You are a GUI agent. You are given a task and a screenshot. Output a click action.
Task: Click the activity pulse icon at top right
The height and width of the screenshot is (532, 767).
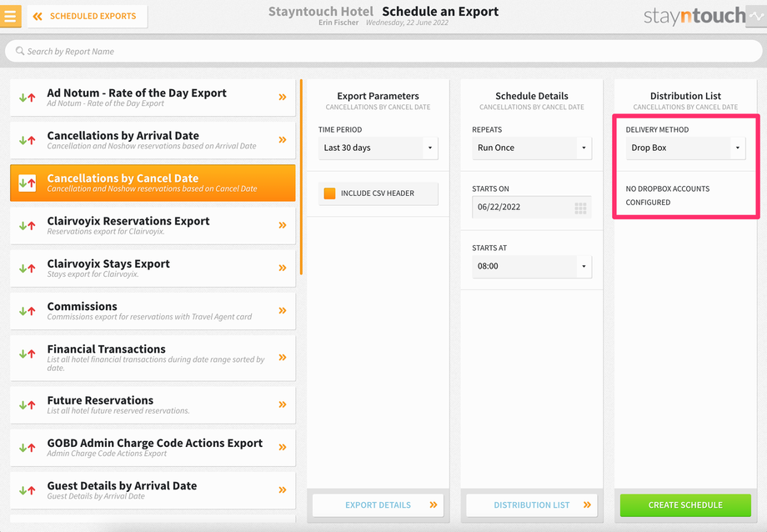(756, 16)
